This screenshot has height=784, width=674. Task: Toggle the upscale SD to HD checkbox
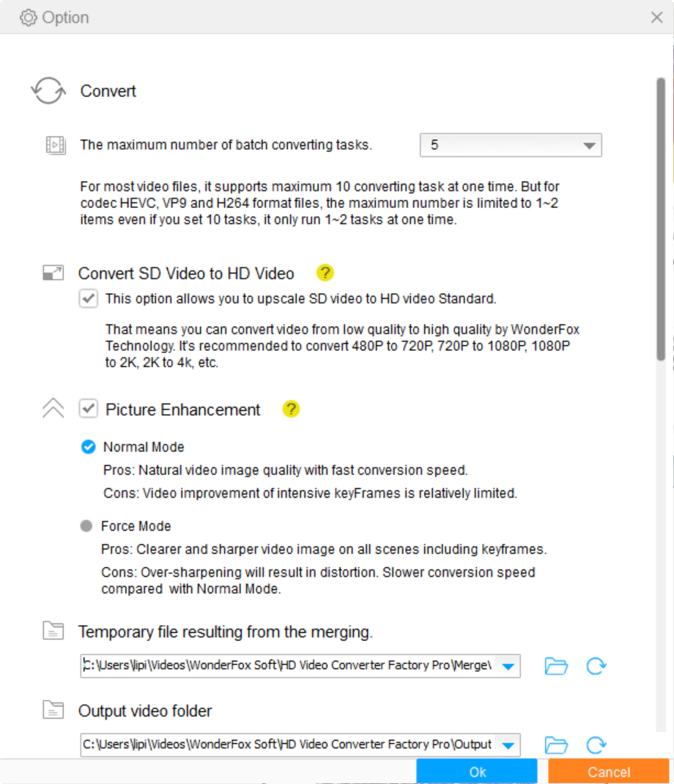[x=89, y=298]
